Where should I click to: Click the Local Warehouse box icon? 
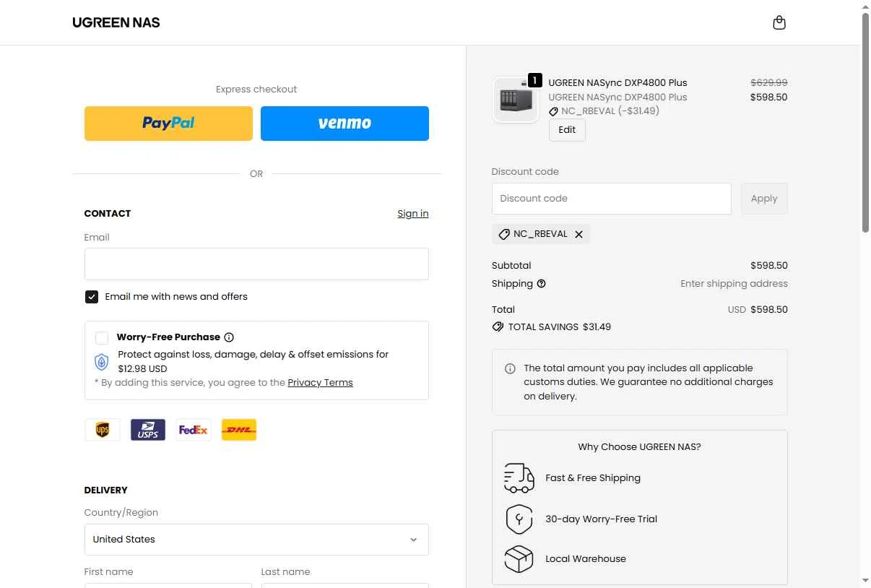519,558
